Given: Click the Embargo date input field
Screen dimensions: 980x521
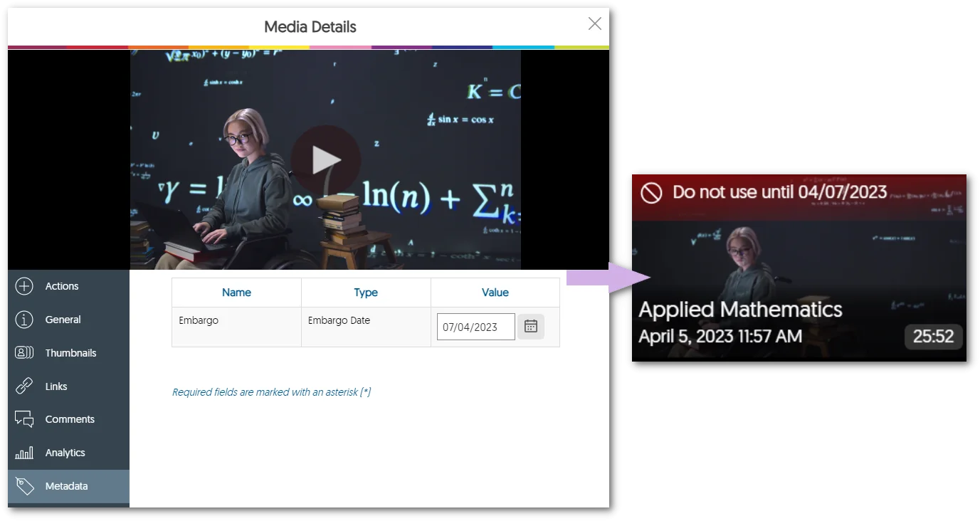Looking at the screenshot, I should (475, 327).
